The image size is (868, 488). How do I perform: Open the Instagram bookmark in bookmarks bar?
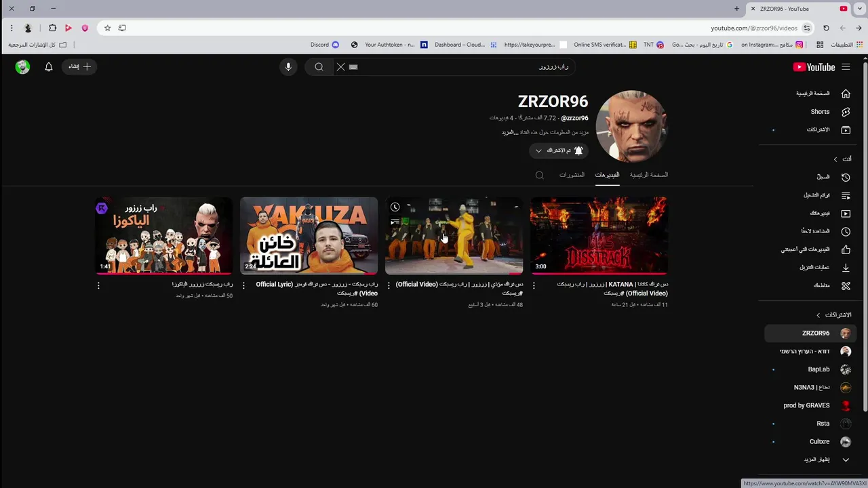[772, 45]
